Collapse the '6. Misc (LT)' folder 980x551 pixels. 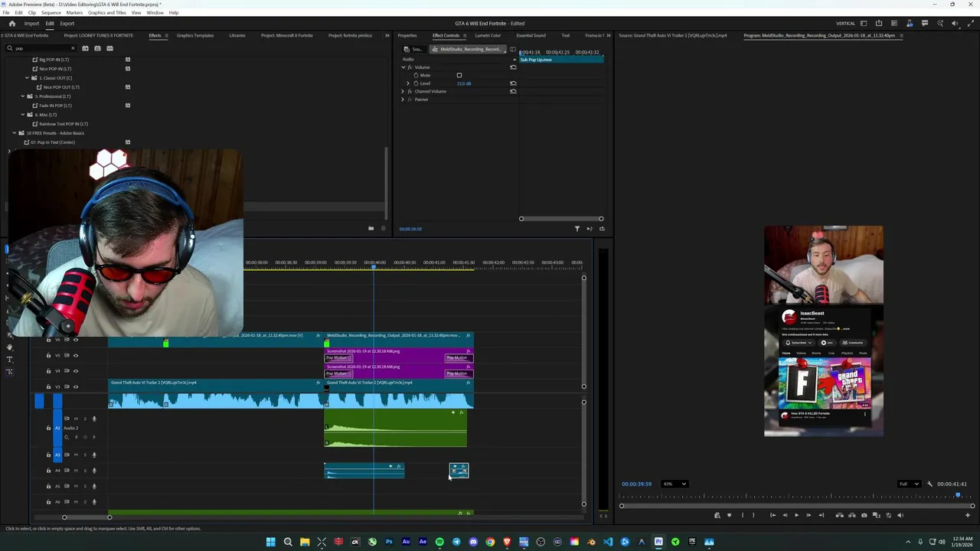pos(22,115)
